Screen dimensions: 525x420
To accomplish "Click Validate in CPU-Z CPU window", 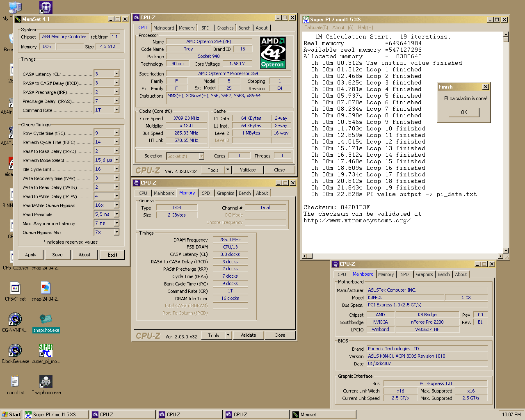I will [x=248, y=170].
